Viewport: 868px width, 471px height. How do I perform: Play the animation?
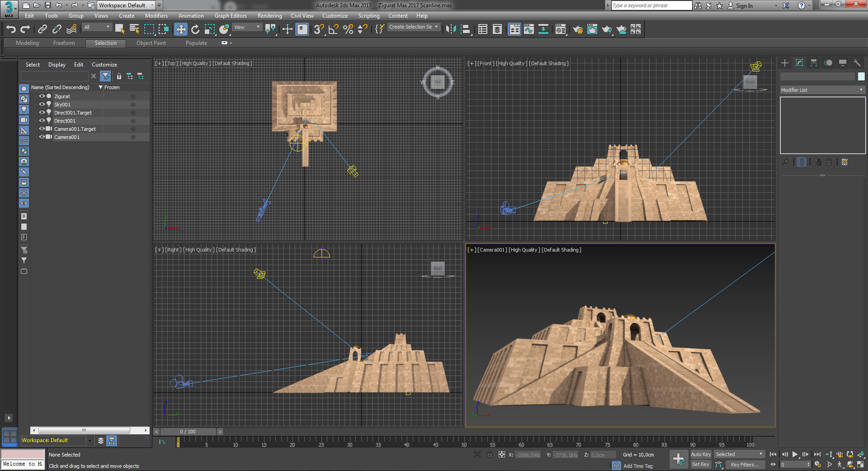point(795,455)
